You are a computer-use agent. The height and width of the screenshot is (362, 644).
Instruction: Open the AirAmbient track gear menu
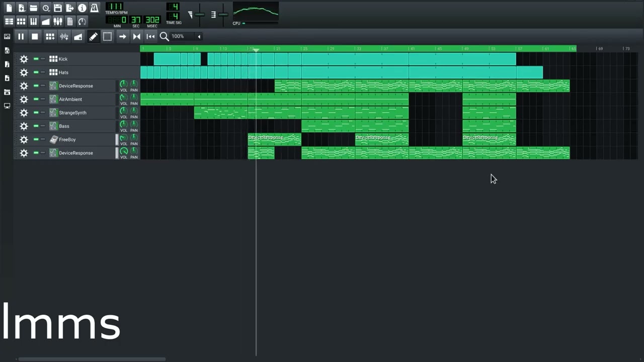[x=24, y=99]
